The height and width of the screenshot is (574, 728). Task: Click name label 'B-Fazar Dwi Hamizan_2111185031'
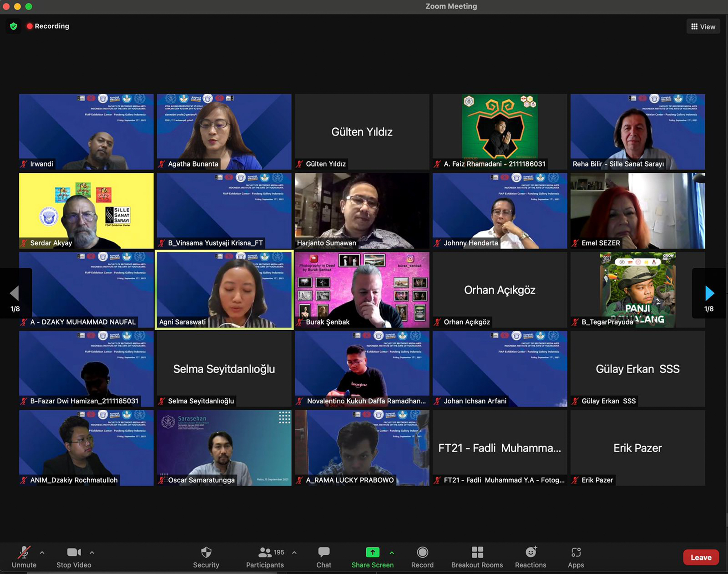tap(84, 401)
